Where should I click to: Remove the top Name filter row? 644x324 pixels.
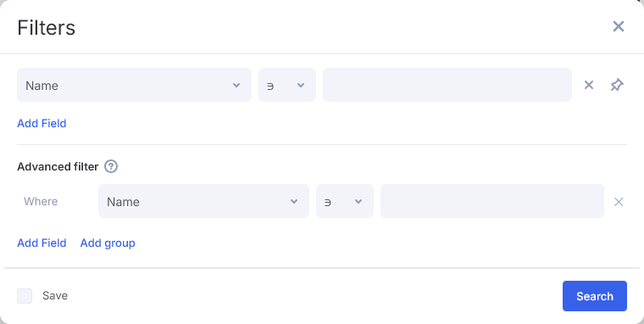589,85
